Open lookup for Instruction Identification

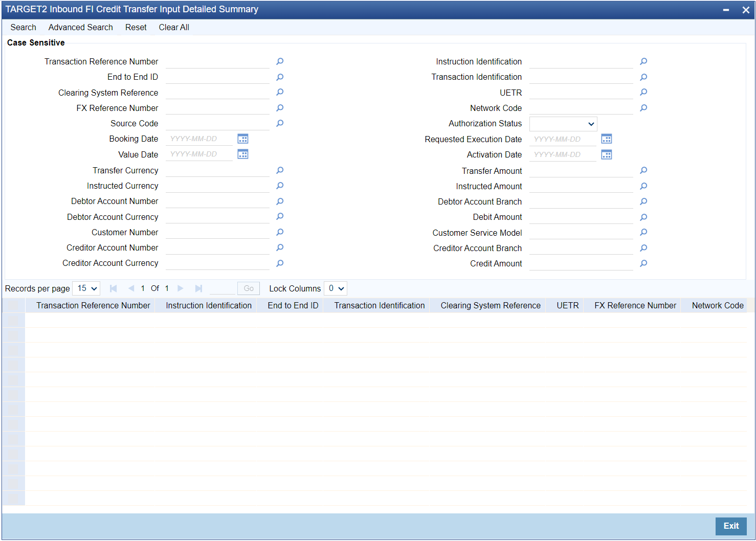pos(643,61)
